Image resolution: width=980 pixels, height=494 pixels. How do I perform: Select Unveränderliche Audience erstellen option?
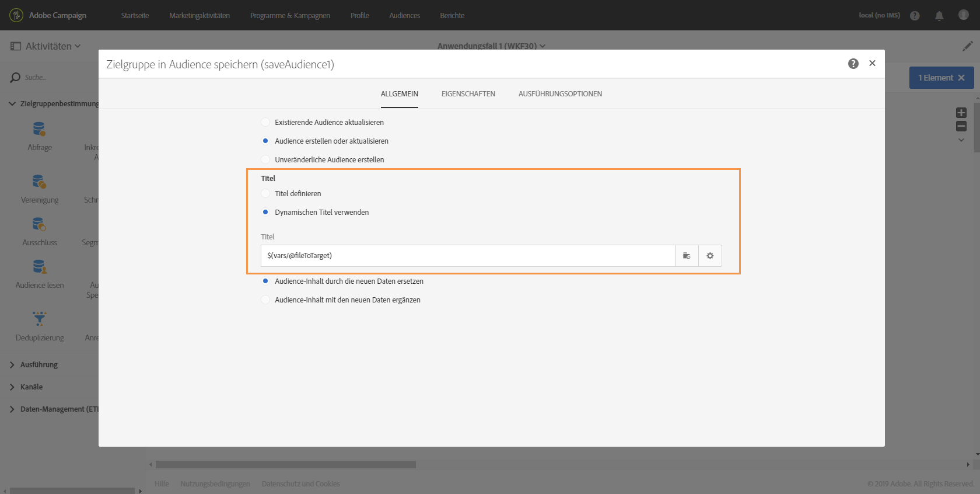pyautogui.click(x=265, y=159)
